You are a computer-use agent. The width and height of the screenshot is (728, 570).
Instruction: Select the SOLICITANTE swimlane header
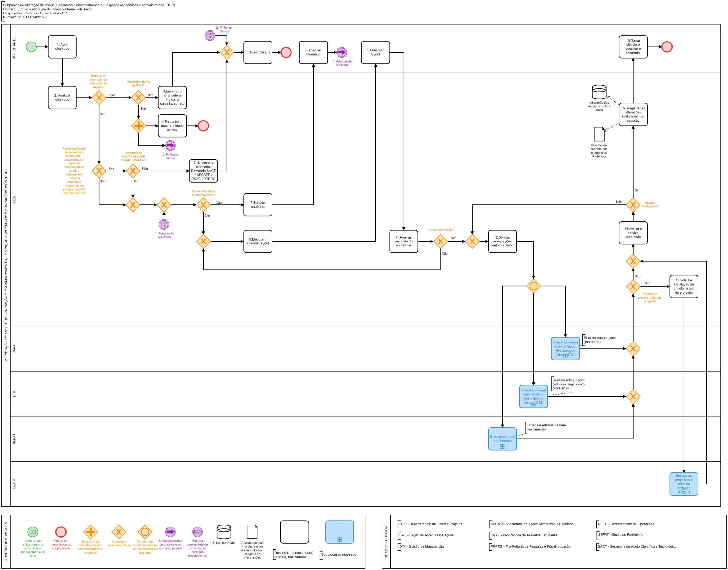(x=14, y=48)
